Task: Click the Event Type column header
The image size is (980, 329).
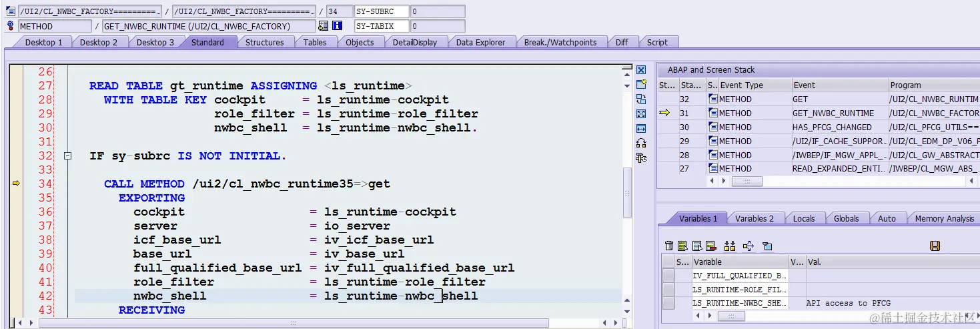Action: coord(754,85)
